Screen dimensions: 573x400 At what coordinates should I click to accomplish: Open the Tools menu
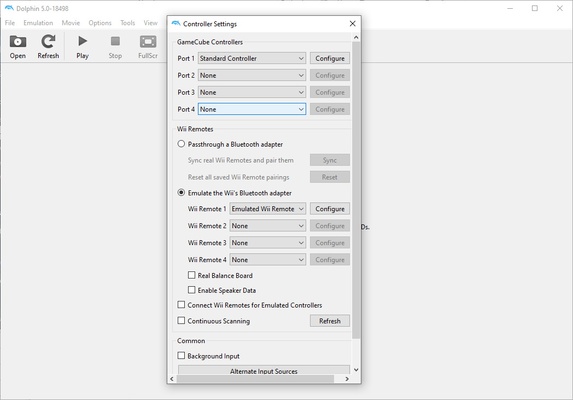pos(128,23)
